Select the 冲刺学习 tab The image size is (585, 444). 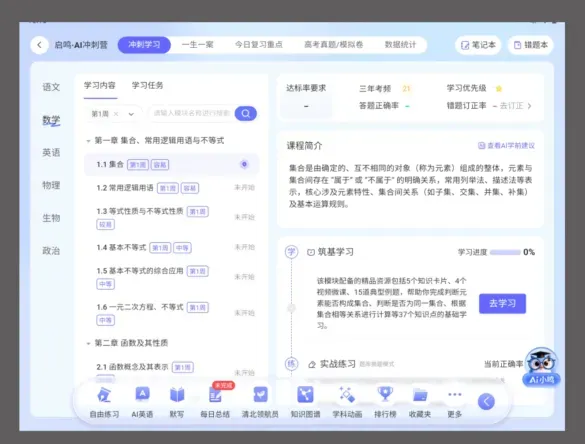[144, 45]
